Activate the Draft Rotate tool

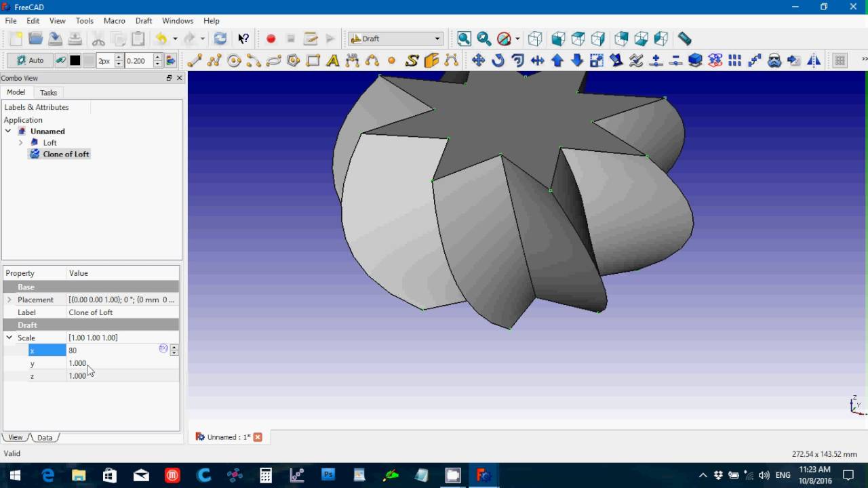tap(498, 60)
